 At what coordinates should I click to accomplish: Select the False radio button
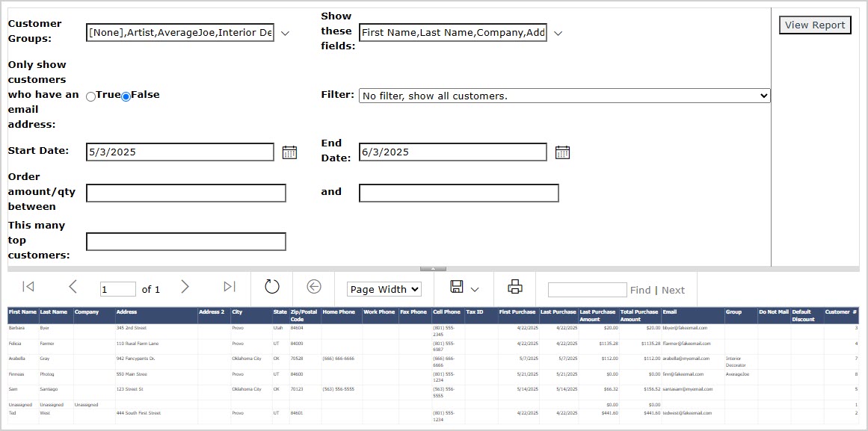(x=125, y=96)
